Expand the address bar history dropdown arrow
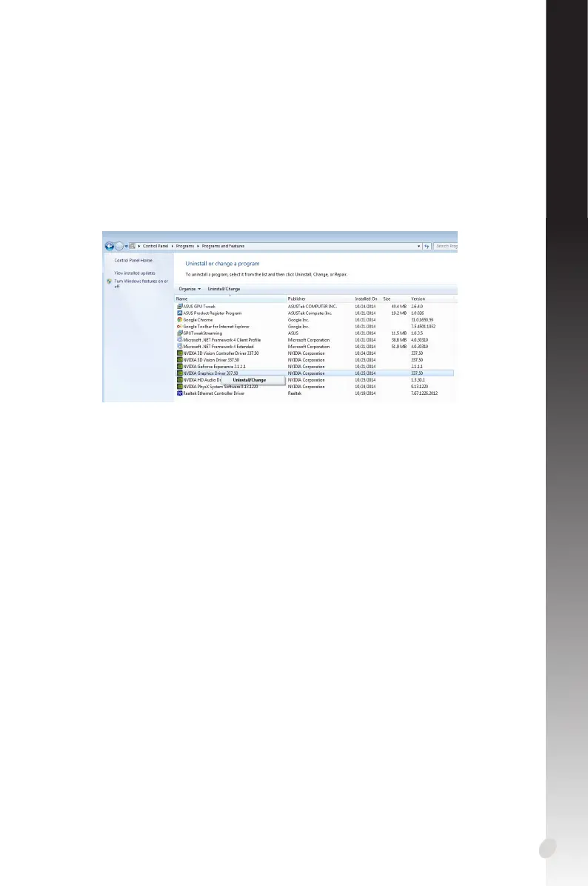This screenshot has height=886, width=588. (418, 247)
